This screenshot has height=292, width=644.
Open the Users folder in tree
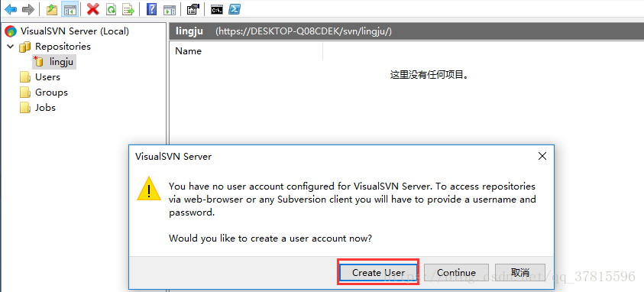[47, 77]
